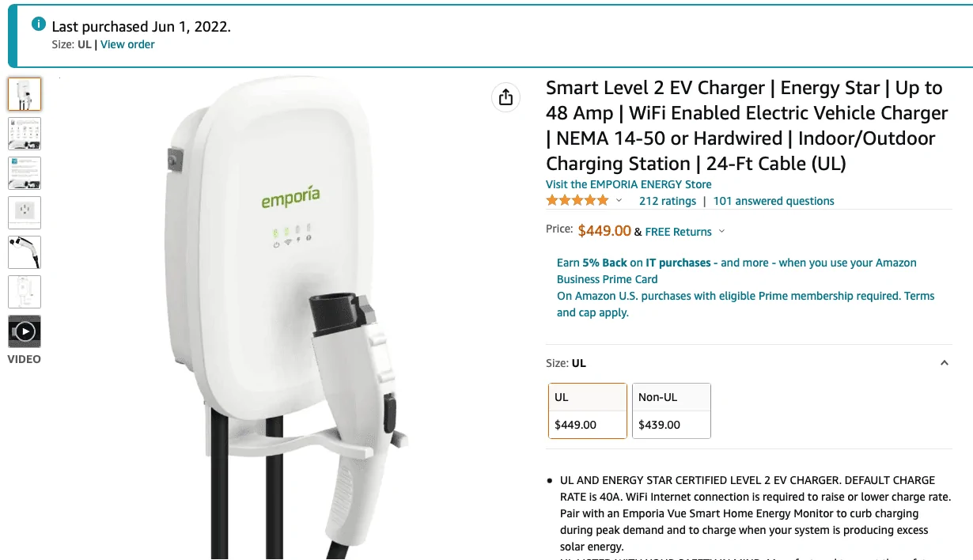The image size is (973, 560).
Task: Open the third thumbnail with text description
Action: [25, 173]
